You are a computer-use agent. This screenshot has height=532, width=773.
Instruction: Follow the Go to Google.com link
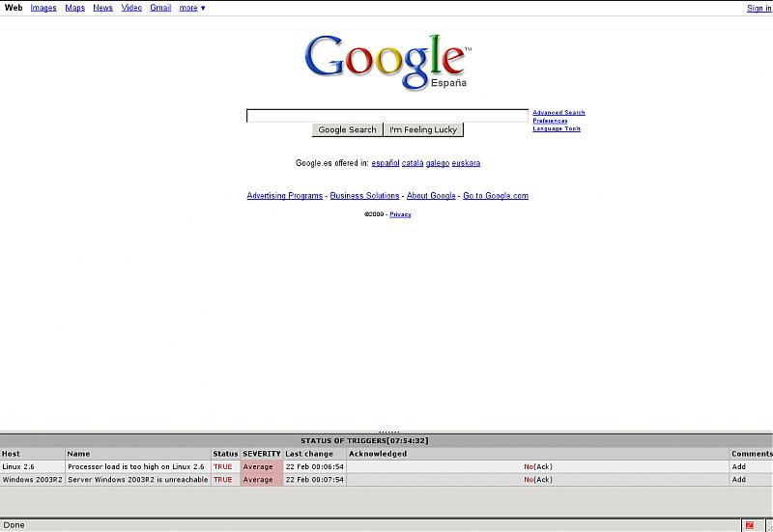(x=496, y=196)
